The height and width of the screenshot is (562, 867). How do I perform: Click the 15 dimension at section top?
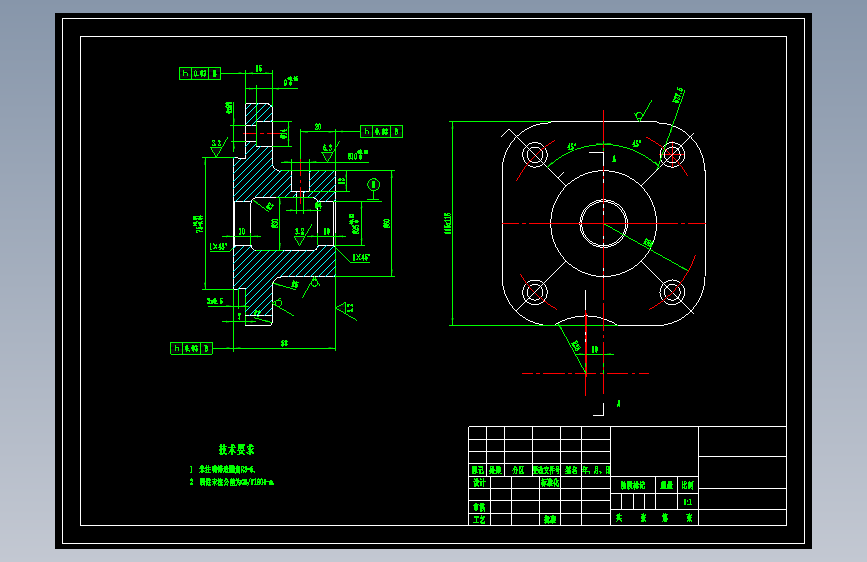[x=259, y=68]
